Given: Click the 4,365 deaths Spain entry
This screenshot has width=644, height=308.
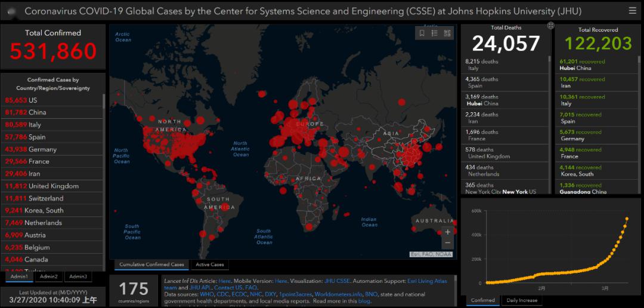Looking at the screenshot, I should [504, 82].
